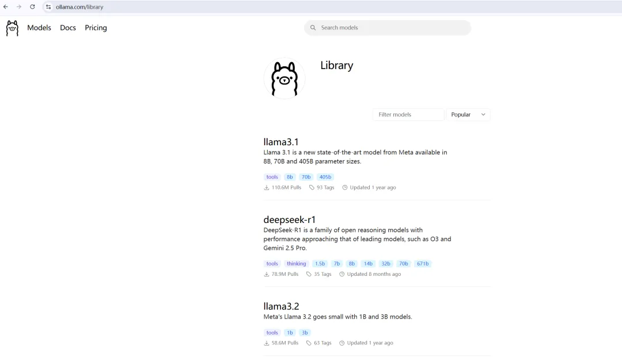This screenshot has height=364, width=622.
Task: Select the llama3.2 tools tag
Action: [272, 333]
